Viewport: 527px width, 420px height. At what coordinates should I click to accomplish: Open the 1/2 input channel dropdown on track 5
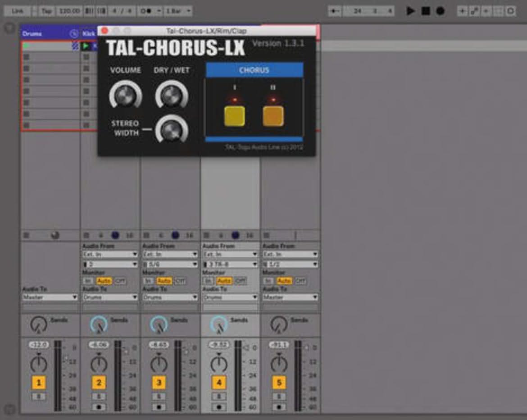pyautogui.click(x=291, y=265)
